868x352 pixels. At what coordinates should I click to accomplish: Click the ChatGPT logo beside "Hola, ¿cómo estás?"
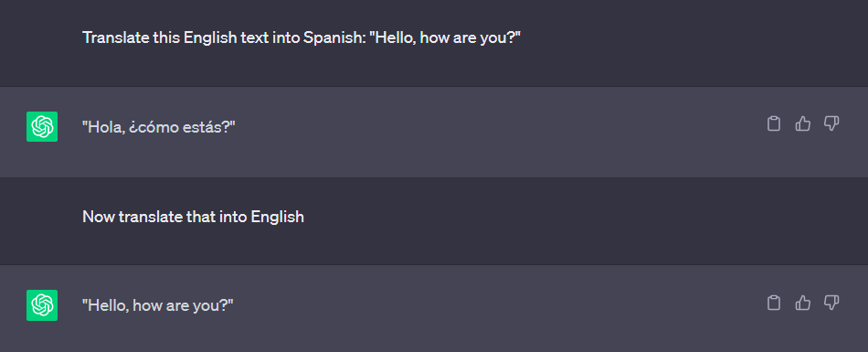[42, 126]
